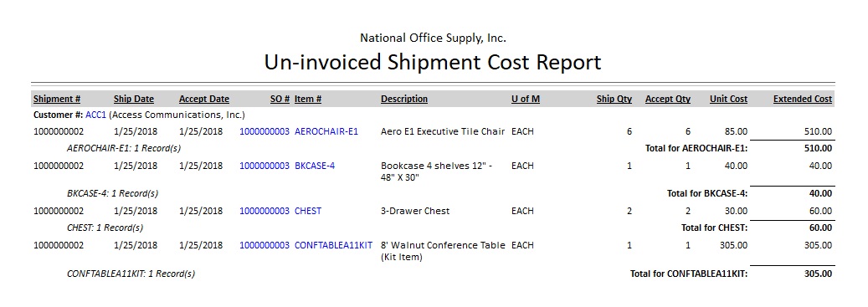Click the Accept Date column header
Screen dimensions: 868x307
(203, 99)
